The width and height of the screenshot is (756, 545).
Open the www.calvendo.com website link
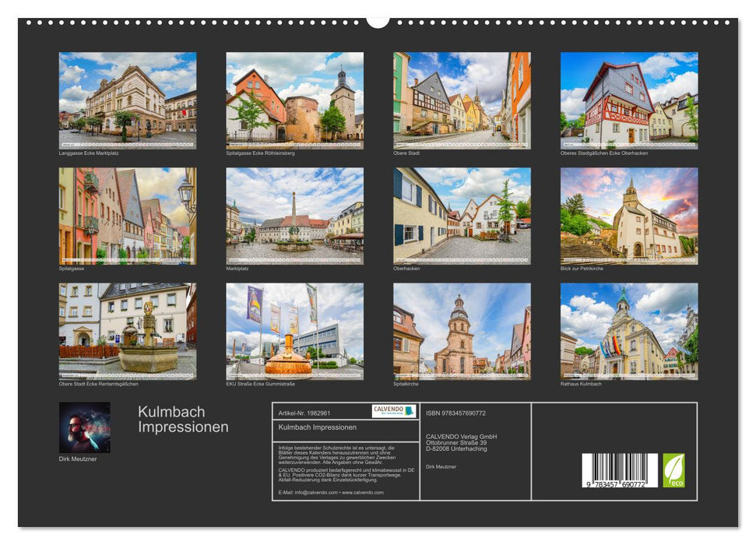(361, 494)
